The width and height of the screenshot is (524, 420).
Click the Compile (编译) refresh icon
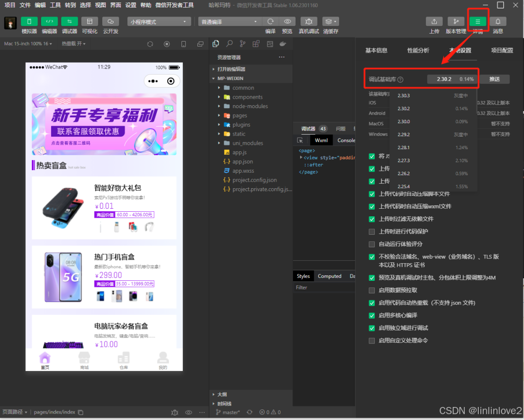[271, 22]
